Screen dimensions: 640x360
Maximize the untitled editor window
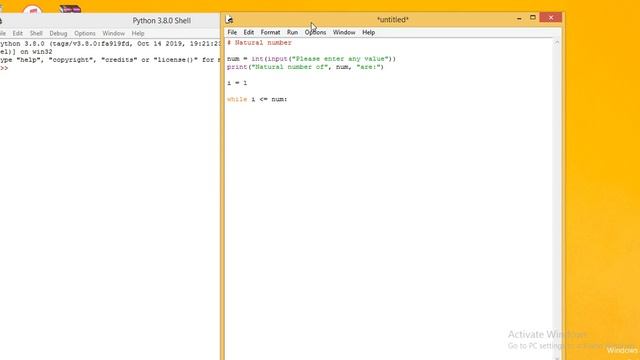[x=533, y=18]
